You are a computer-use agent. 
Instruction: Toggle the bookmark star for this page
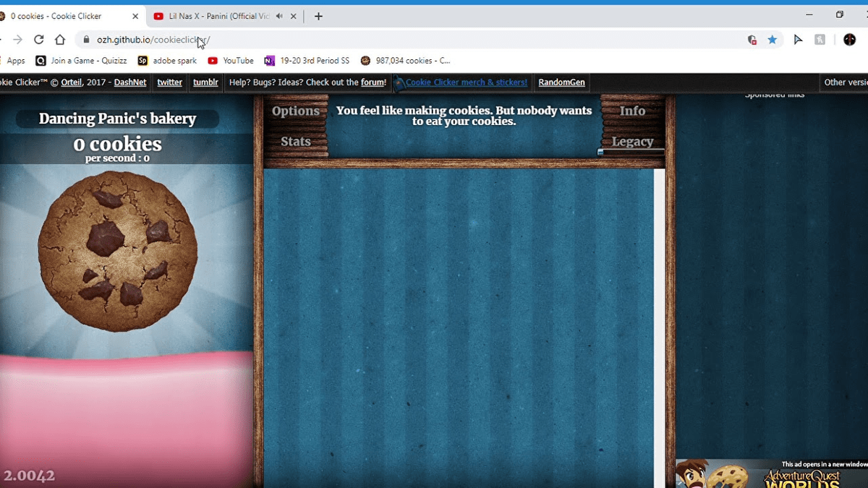click(772, 40)
